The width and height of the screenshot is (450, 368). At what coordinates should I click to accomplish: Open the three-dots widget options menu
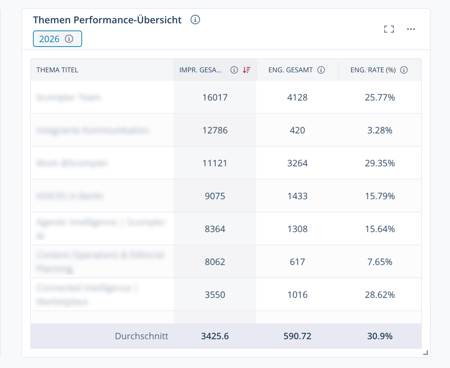point(411,29)
